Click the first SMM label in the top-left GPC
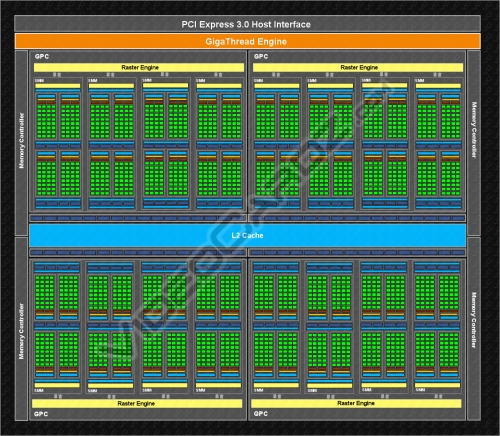This screenshot has height=436, width=500. (x=40, y=80)
